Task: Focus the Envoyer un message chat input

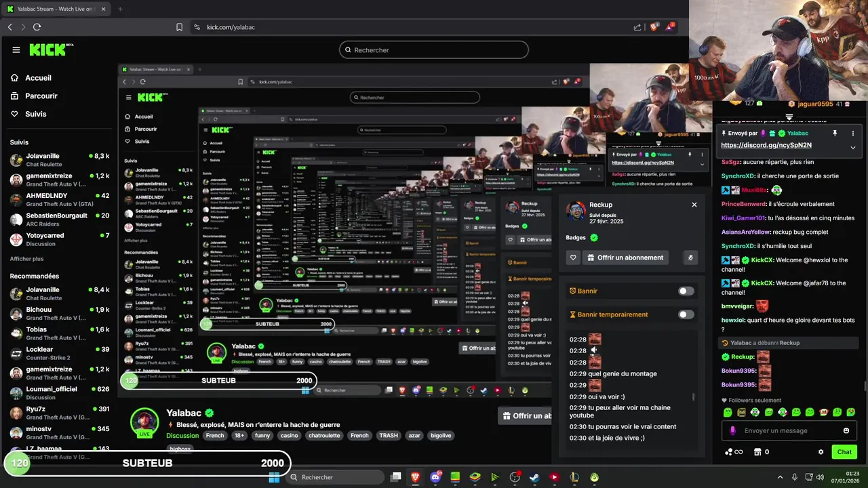Action: click(x=789, y=430)
